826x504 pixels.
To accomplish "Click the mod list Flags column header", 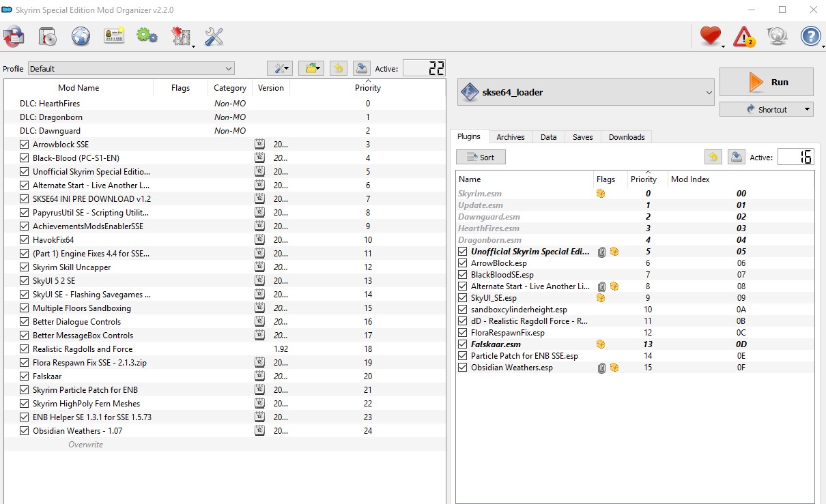I will click(180, 87).
